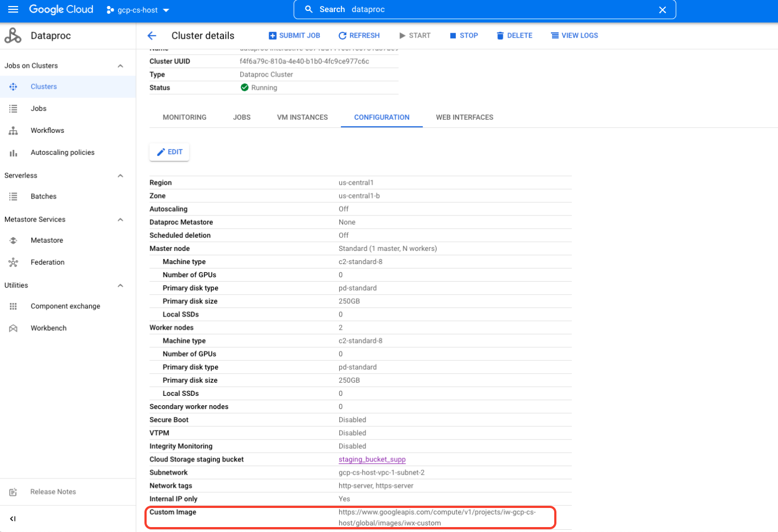
Task: Click the Jobs list icon in the sidebar
Action: (13, 109)
